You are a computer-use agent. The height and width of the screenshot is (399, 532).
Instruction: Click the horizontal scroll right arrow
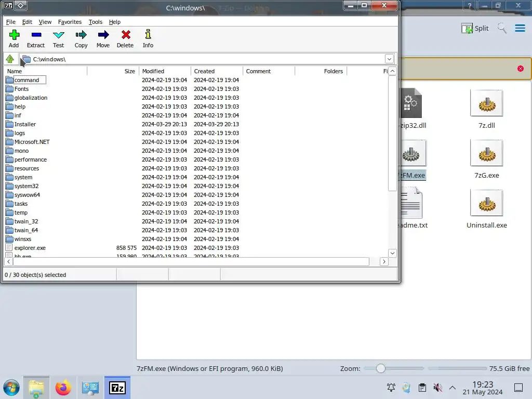384,262
